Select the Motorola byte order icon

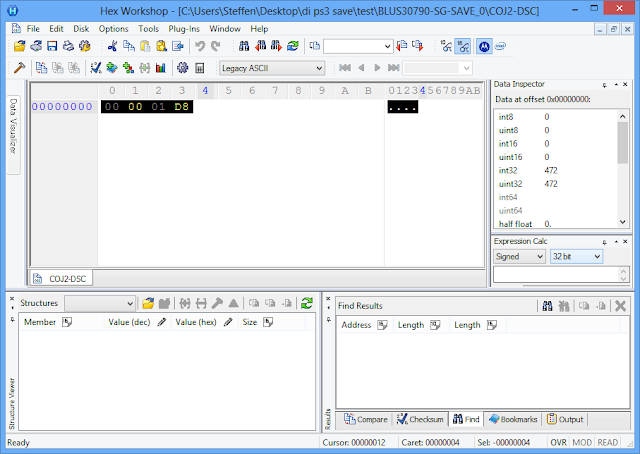coord(484,46)
